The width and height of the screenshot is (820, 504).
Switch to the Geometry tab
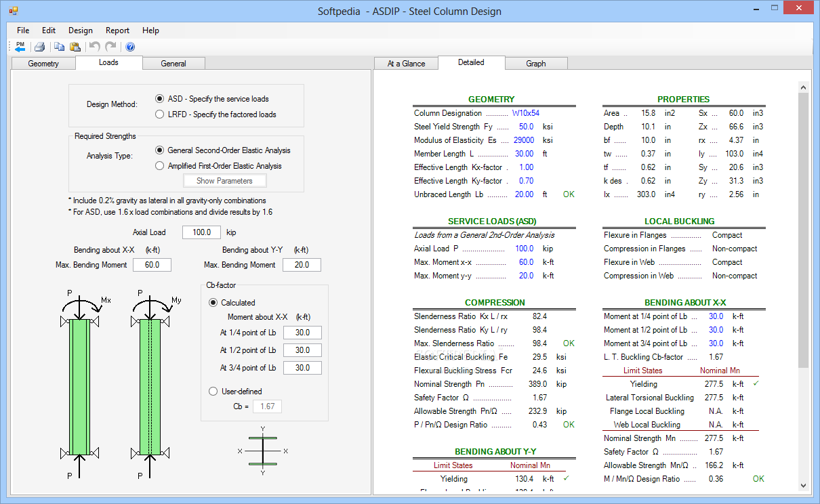tap(43, 64)
